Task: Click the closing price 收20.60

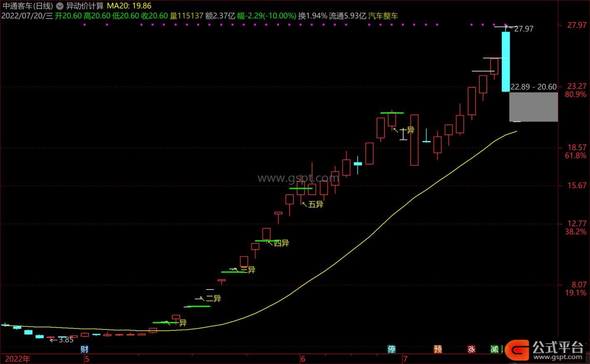Action: tap(154, 16)
